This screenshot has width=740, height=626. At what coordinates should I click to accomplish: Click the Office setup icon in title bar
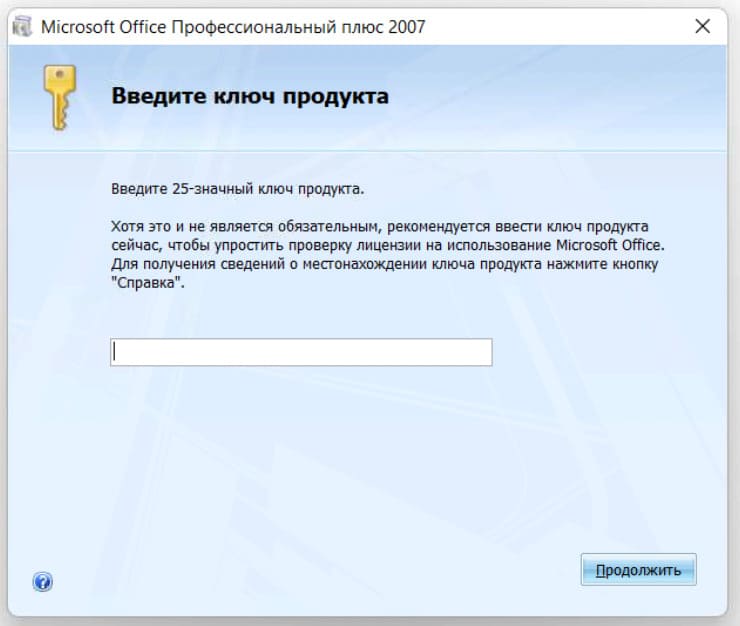coord(21,27)
